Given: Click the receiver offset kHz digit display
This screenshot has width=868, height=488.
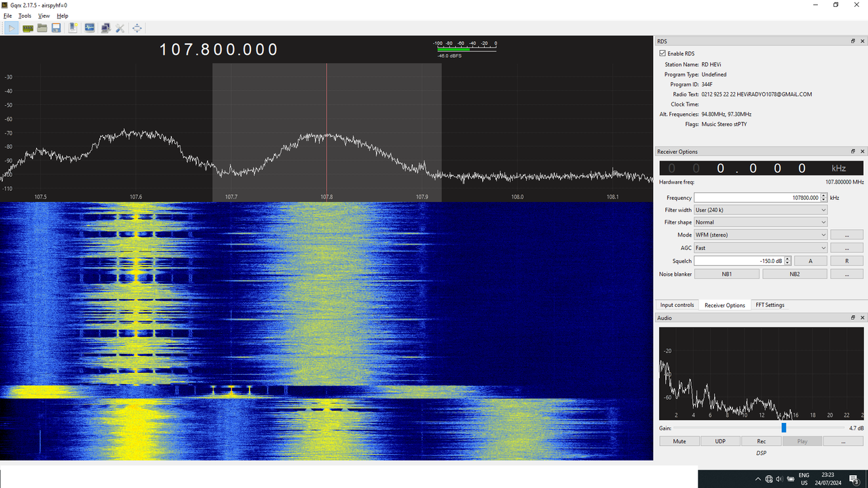Looking at the screenshot, I should tap(762, 168).
